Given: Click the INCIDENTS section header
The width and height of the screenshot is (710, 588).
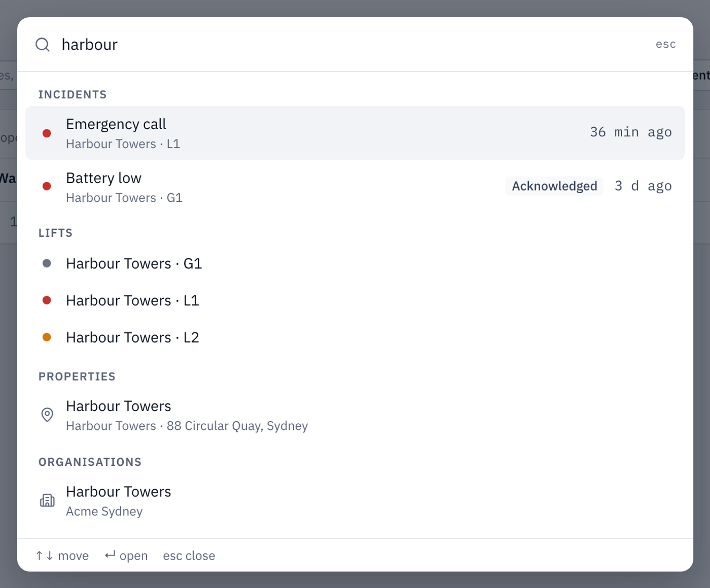Looking at the screenshot, I should (x=73, y=95).
